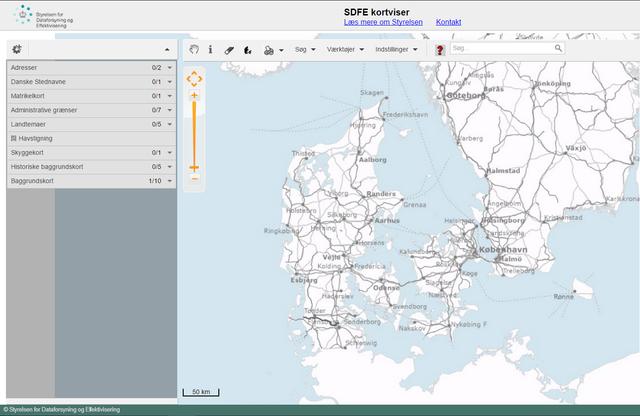Zoom in with the plus button
640x416 pixels.
tap(194, 96)
